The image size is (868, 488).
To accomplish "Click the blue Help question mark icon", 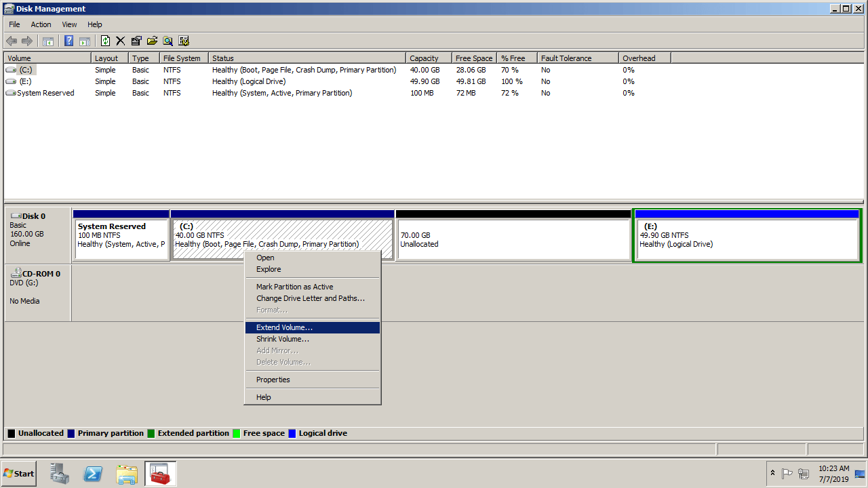I will tap(68, 41).
